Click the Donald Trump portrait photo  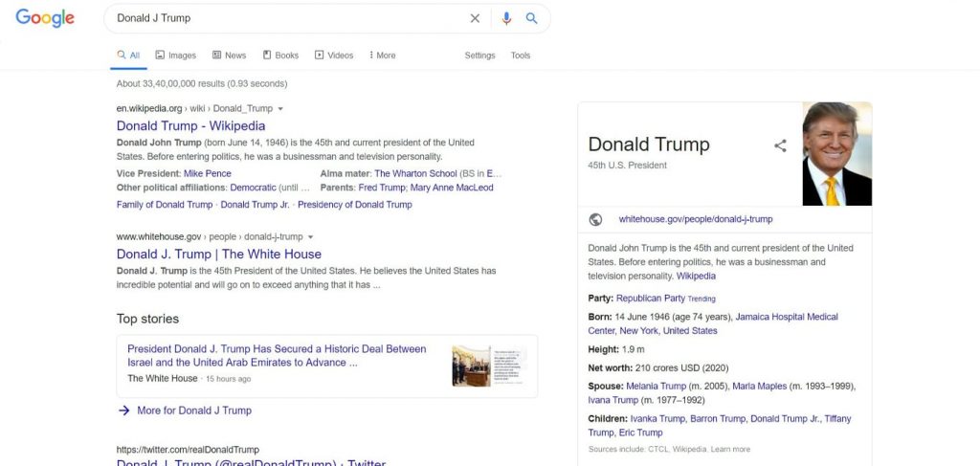836,154
